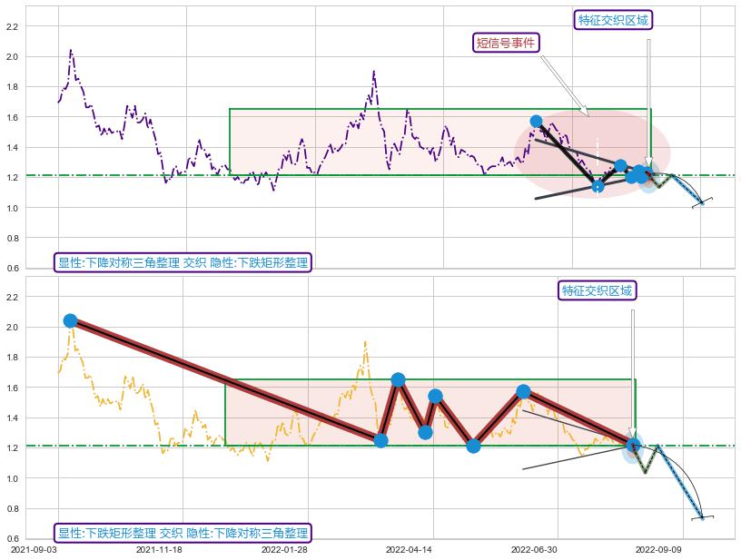Click the forecast line endpoint in the bottom chart

702,517
